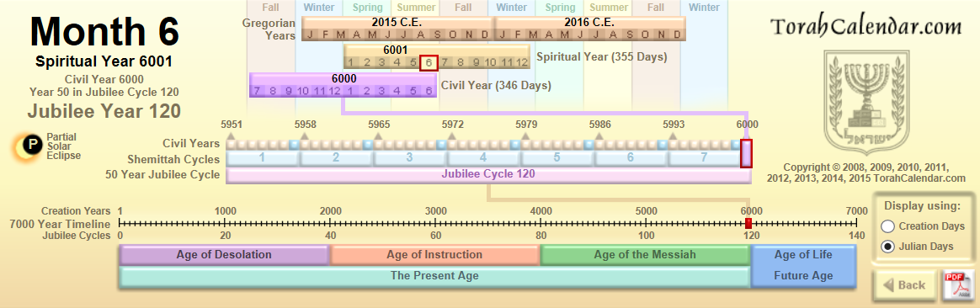Select Shemittah Cycle 2
The height and width of the screenshot is (308, 980).
pos(336,157)
